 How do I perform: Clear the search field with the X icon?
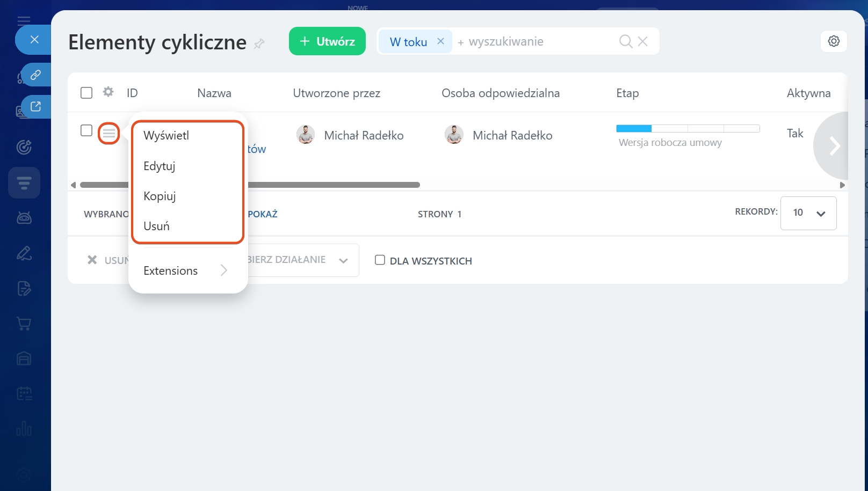point(642,41)
